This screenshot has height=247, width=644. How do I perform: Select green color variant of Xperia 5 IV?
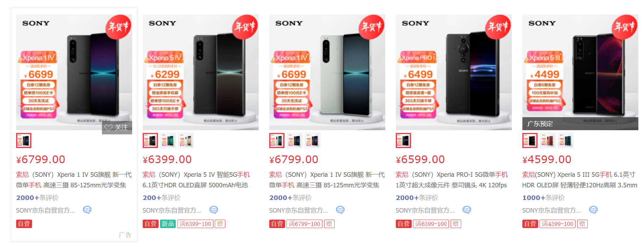168,141
